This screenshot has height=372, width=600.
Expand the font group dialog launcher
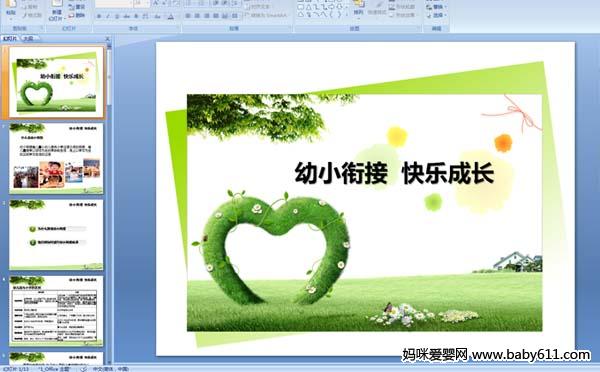[178, 28]
